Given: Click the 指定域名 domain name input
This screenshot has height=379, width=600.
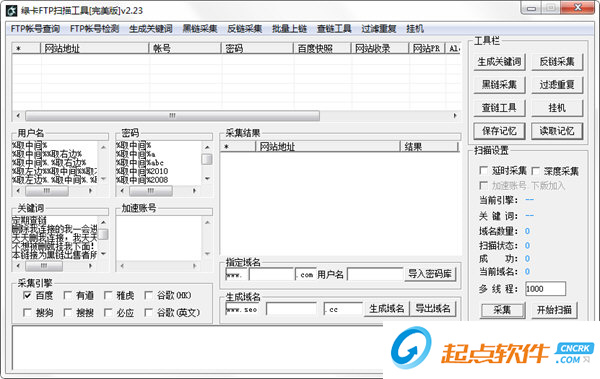Looking at the screenshot, I should [271, 274].
